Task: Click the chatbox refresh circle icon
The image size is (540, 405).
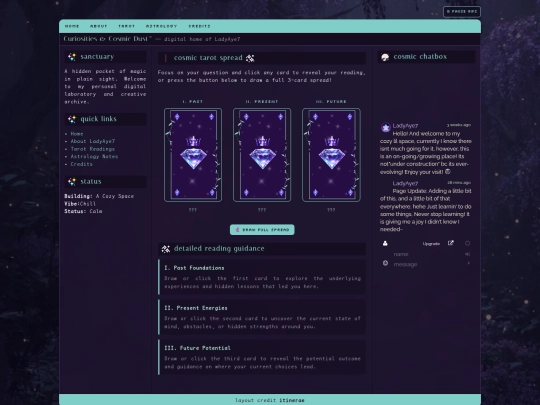Action: [467, 243]
